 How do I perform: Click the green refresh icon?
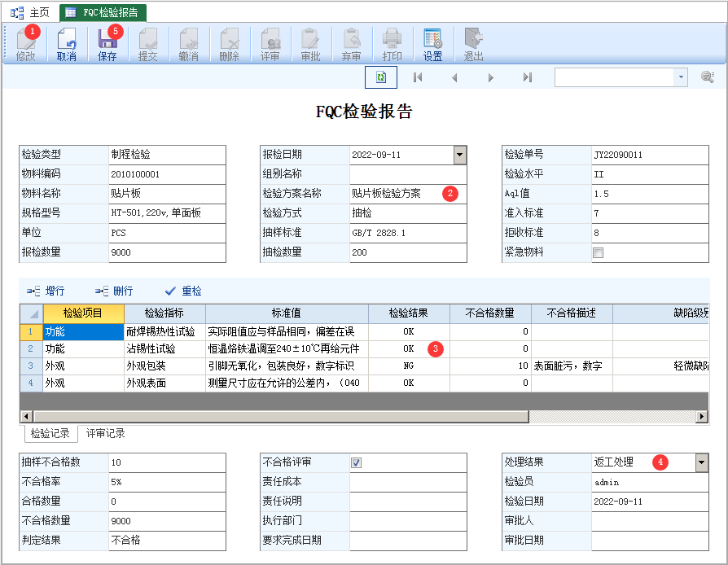point(381,77)
